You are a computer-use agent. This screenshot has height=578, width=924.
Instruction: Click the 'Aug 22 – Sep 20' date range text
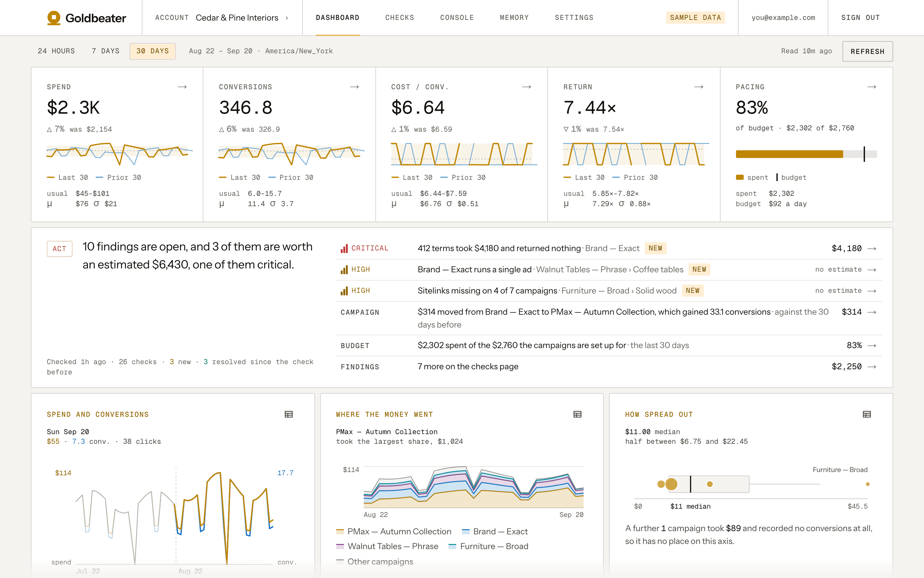pos(221,51)
